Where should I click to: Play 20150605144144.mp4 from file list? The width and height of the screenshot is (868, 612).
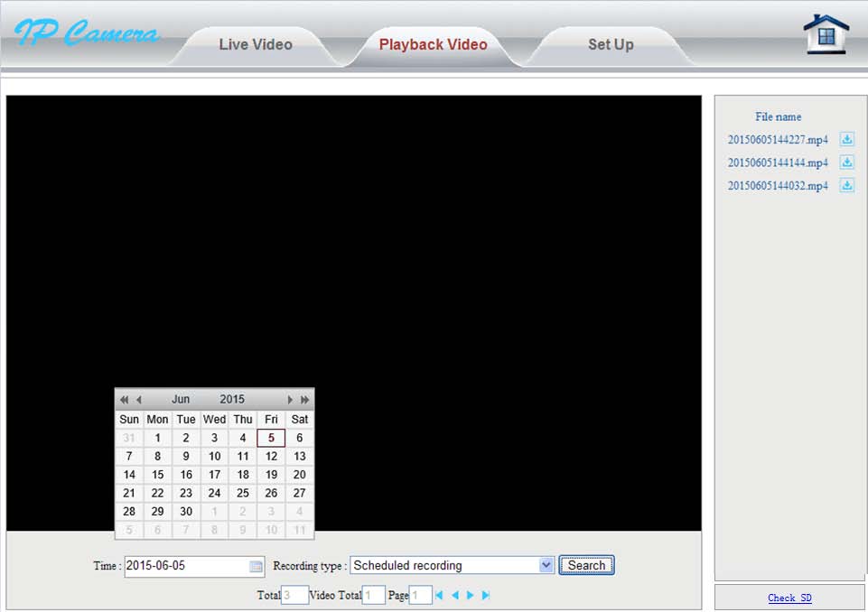click(x=778, y=162)
